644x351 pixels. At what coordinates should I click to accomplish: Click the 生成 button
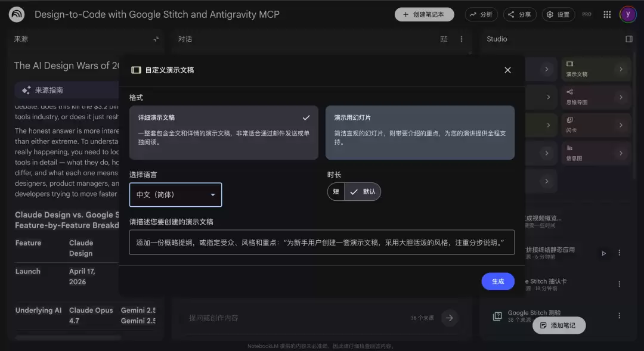point(498,281)
